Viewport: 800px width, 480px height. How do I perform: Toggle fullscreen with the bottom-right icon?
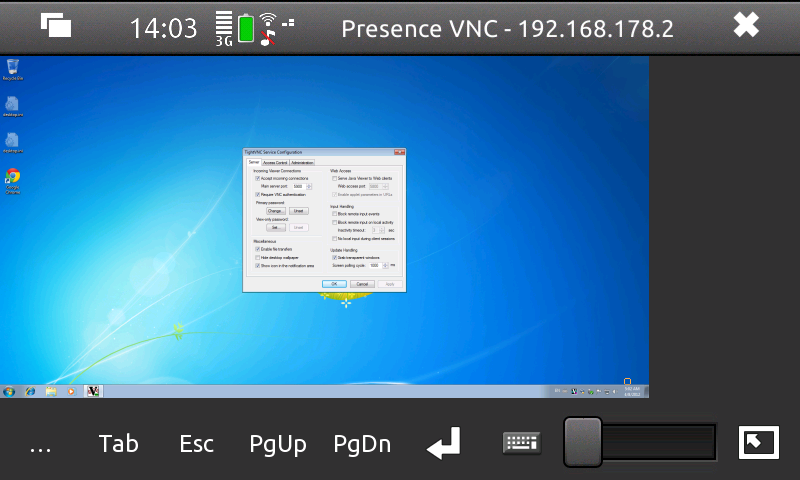point(758,443)
